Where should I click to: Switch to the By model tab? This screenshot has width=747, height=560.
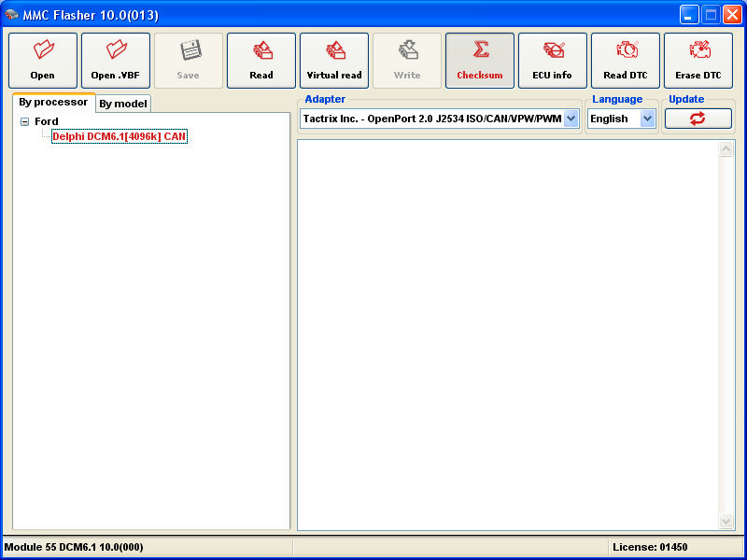tap(123, 104)
